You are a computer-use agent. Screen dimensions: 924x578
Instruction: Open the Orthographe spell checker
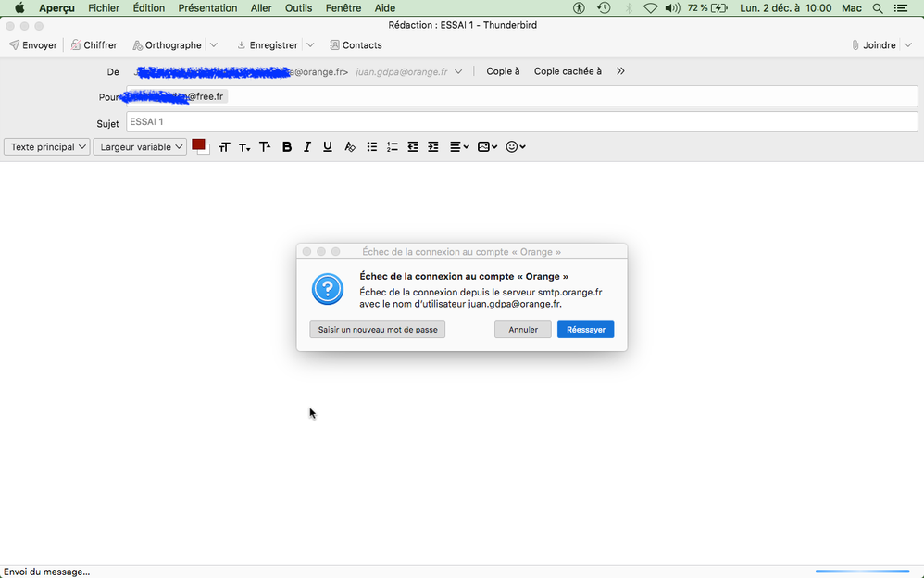(168, 44)
